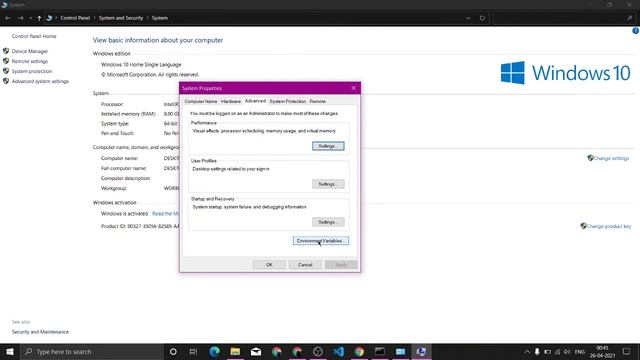This screenshot has height=360, width=640.
Task: Click the Forward arrow in address bar
Action: point(20,18)
